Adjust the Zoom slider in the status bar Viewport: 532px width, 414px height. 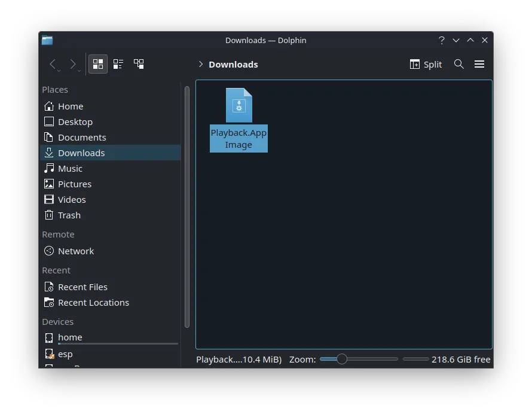tap(341, 359)
